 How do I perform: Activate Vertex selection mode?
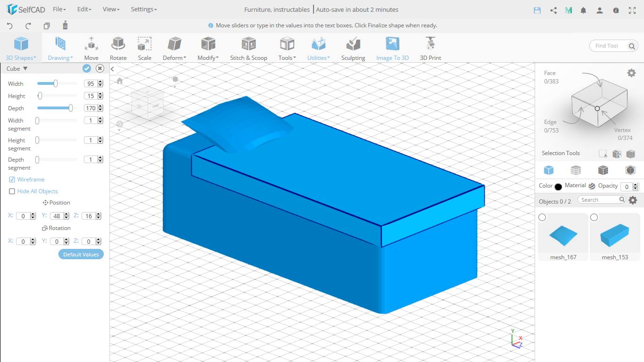[x=623, y=130]
